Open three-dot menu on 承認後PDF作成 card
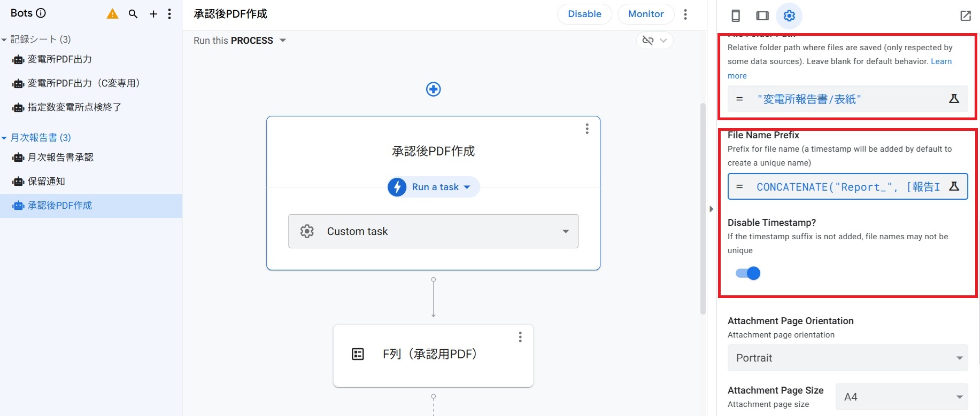 587,129
